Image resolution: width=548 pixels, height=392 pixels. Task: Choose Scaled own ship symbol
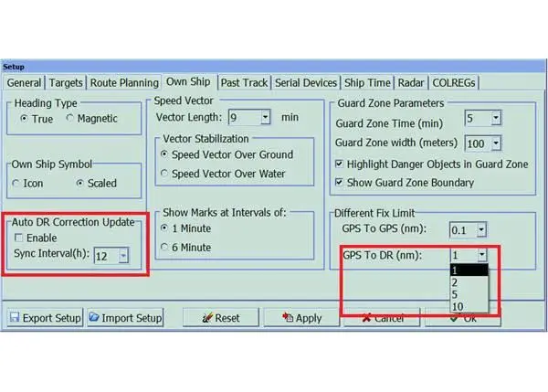click(80, 183)
